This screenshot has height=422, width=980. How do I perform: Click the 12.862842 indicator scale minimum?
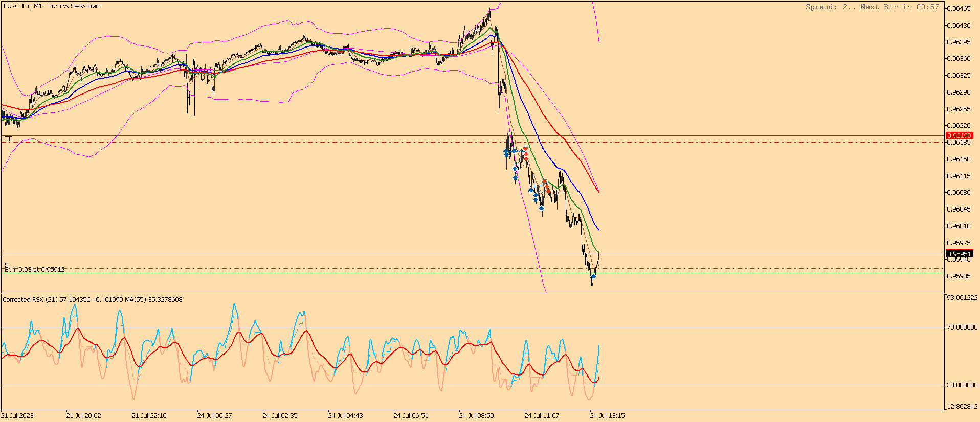click(962, 407)
